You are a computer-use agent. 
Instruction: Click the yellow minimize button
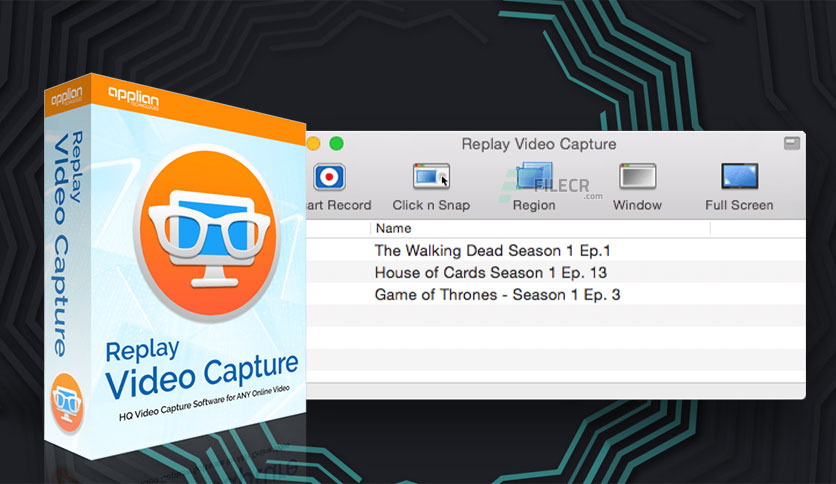click(x=313, y=143)
